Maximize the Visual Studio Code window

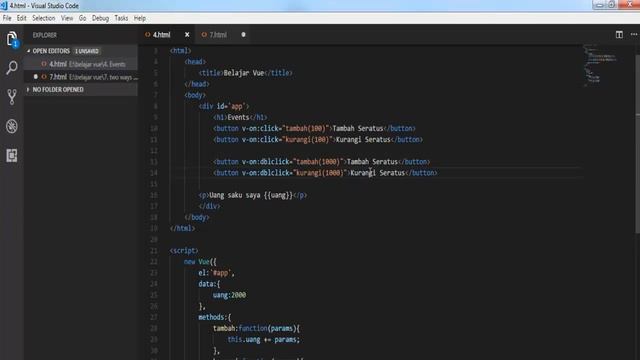coord(612,5)
